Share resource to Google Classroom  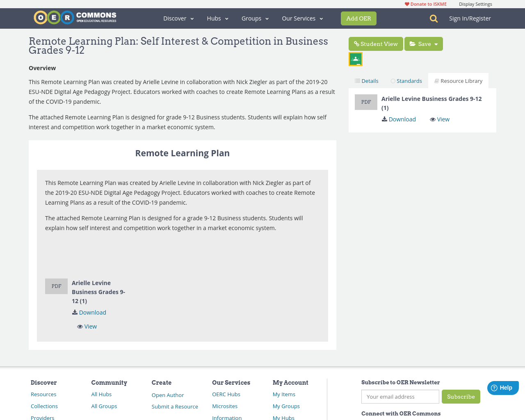355,58
